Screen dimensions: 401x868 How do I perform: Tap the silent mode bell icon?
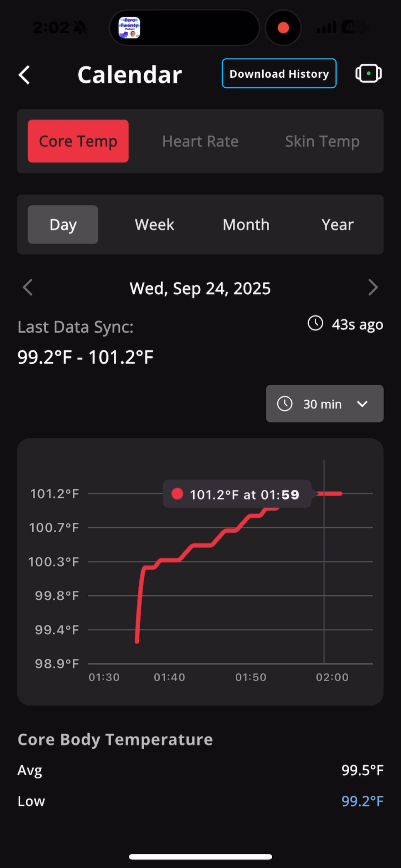click(x=81, y=27)
